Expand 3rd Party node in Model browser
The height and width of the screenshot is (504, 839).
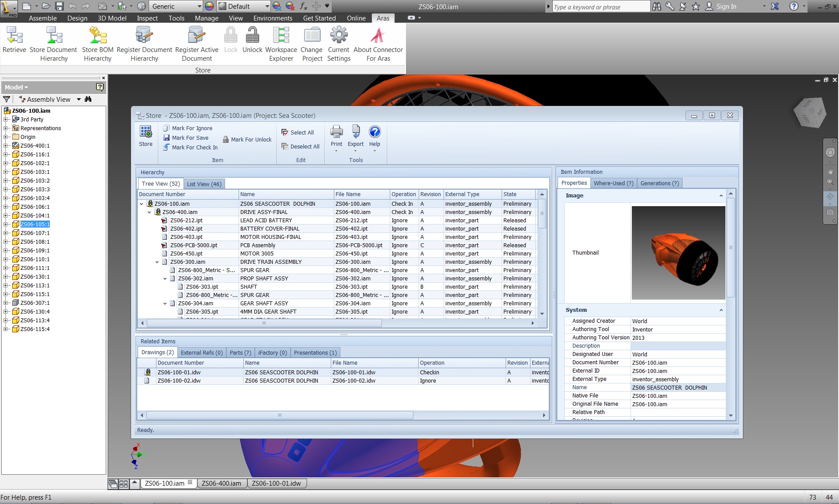5,119
